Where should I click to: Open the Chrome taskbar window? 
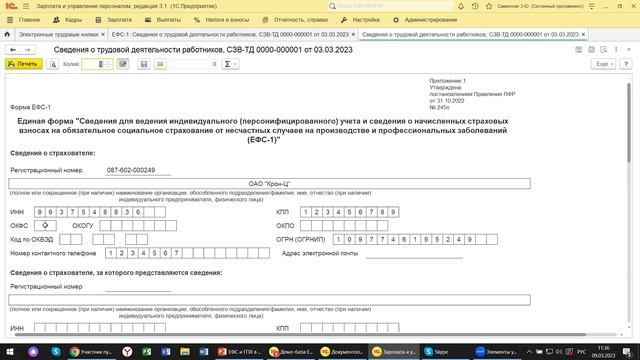point(91,351)
